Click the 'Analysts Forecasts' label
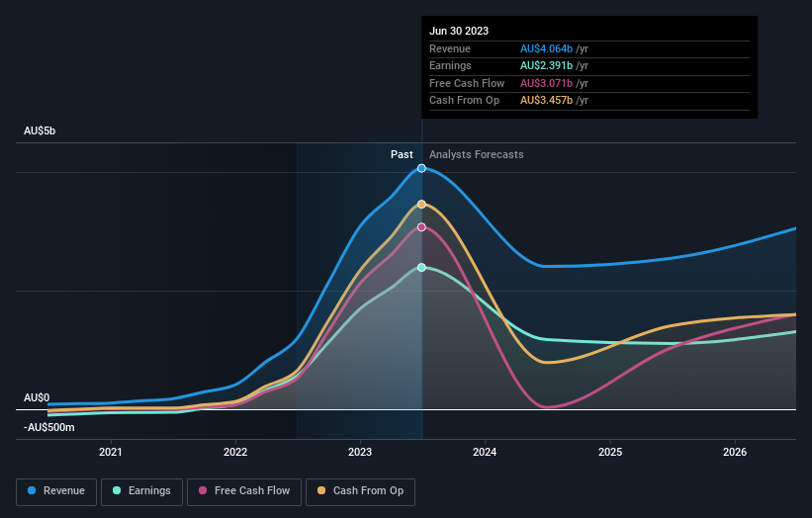 pos(477,154)
